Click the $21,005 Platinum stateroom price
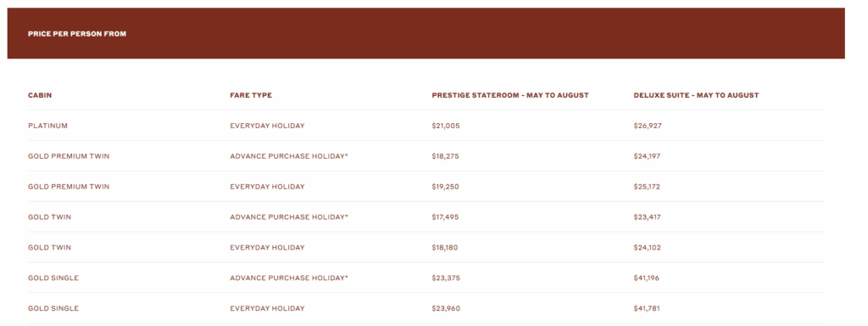Image resolution: width=868 pixels, height=326 pixels. tap(446, 126)
